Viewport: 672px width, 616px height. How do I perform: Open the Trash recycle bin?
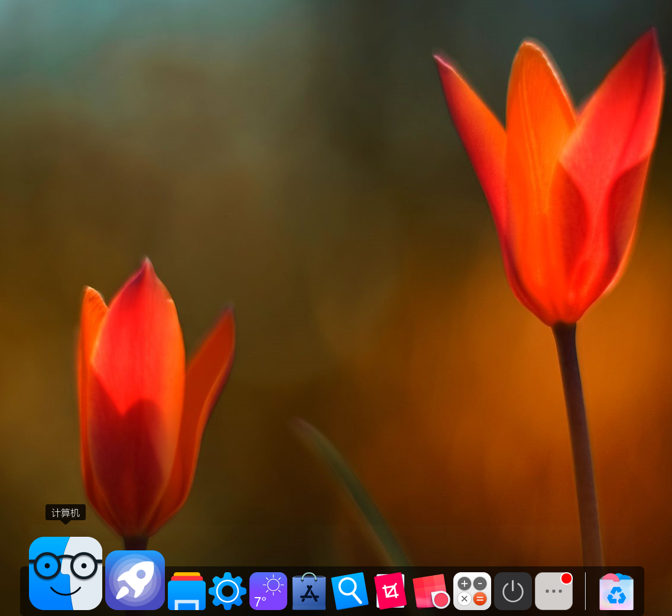coord(616,591)
